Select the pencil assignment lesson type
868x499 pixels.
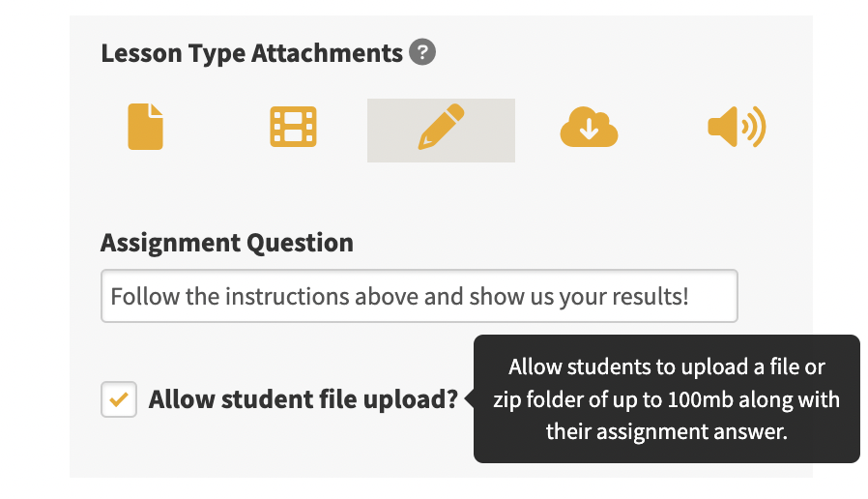[x=441, y=127]
